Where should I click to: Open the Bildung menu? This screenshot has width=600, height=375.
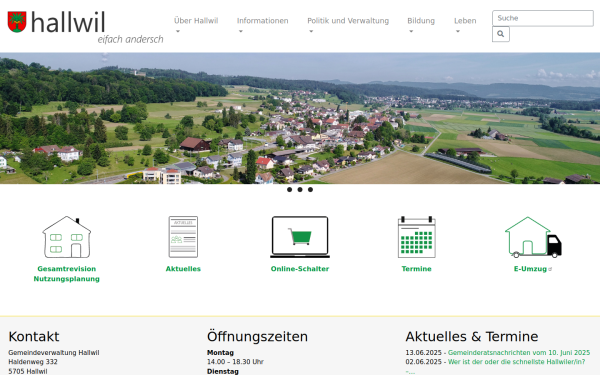[x=421, y=21]
